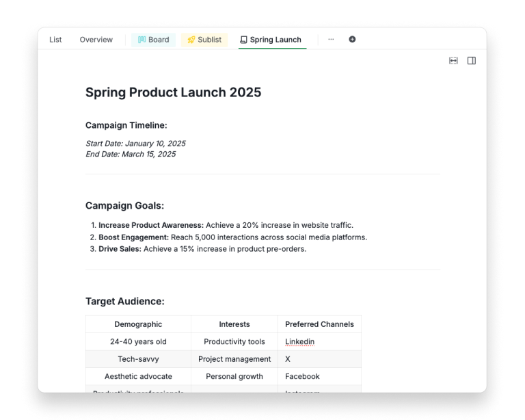
Task: Toggle full-width page layout icon
Action: 453,61
